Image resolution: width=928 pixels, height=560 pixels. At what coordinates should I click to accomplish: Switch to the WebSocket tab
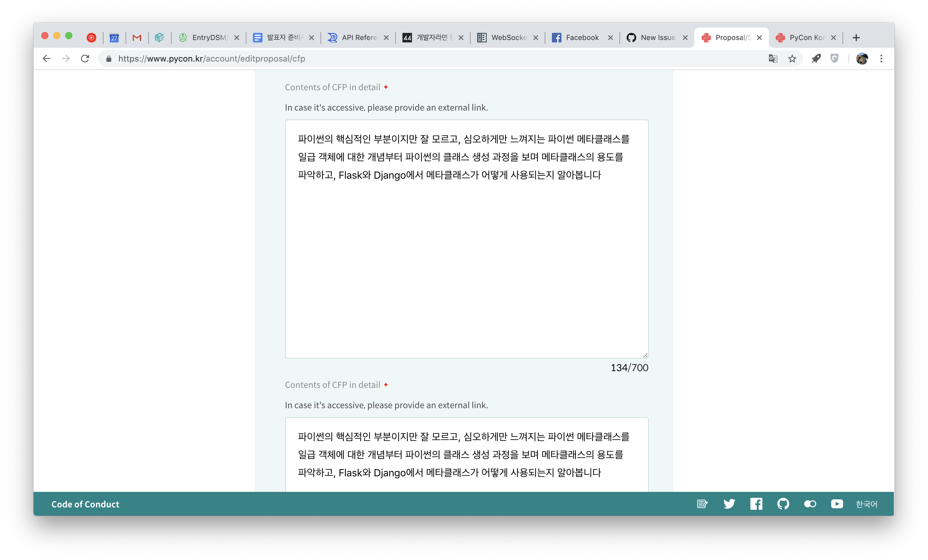click(509, 37)
